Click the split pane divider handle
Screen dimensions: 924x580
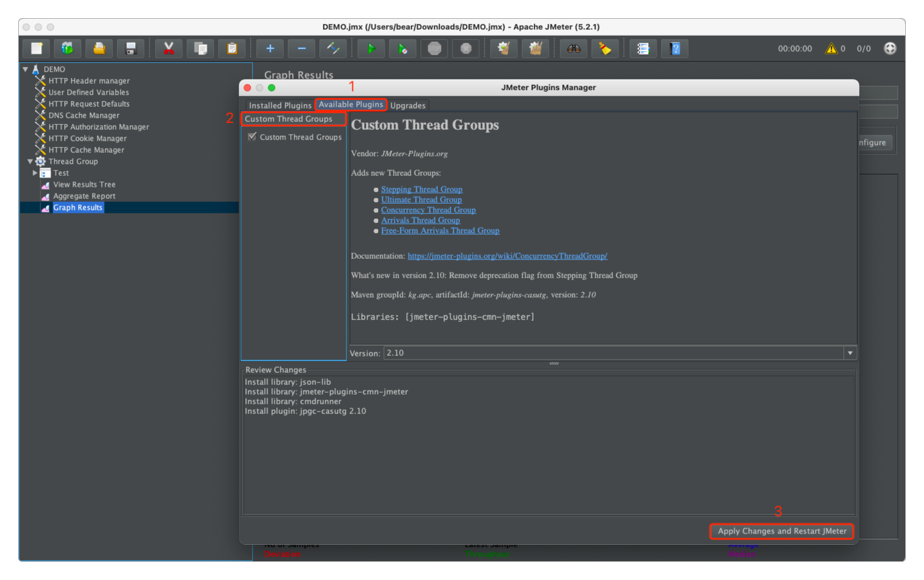point(554,363)
